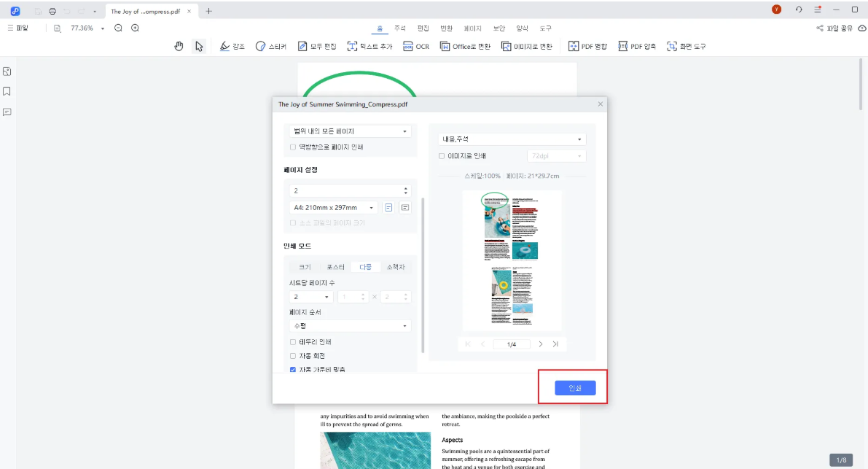Check the 자동 회전 option
Image resolution: width=868 pixels, height=469 pixels.
coord(293,356)
